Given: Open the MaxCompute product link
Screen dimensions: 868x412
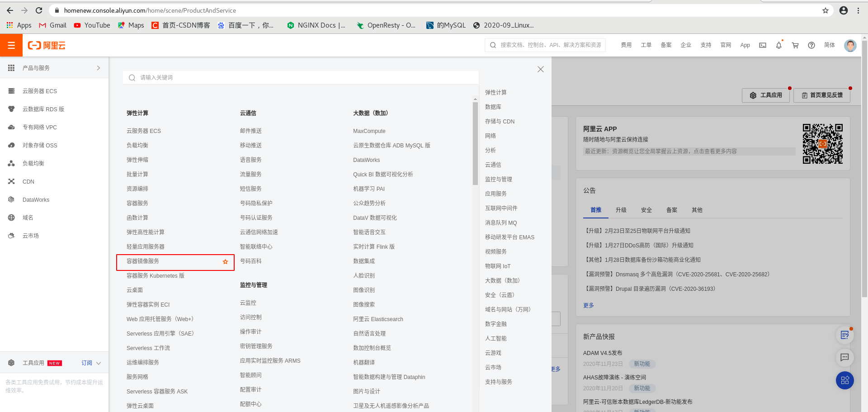Looking at the screenshot, I should coord(369,131).
